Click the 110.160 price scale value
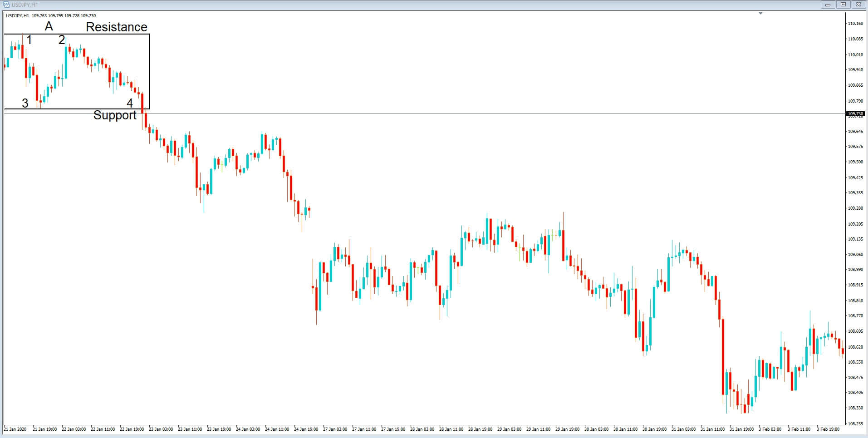Image resolution: width=868 pixels, height=438 pixels. click(x=855, y=24)
